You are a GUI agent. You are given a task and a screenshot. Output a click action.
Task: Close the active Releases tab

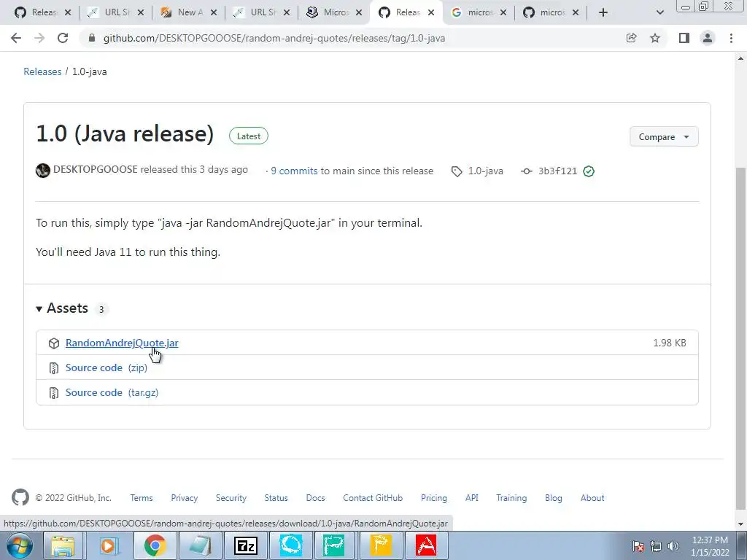pos(431,12)
